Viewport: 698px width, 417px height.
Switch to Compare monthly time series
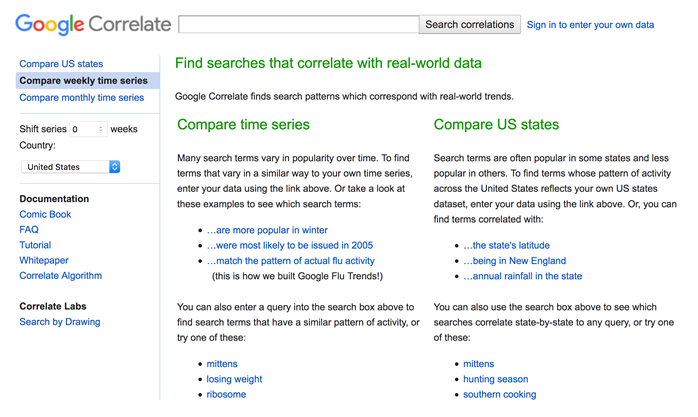81,97
